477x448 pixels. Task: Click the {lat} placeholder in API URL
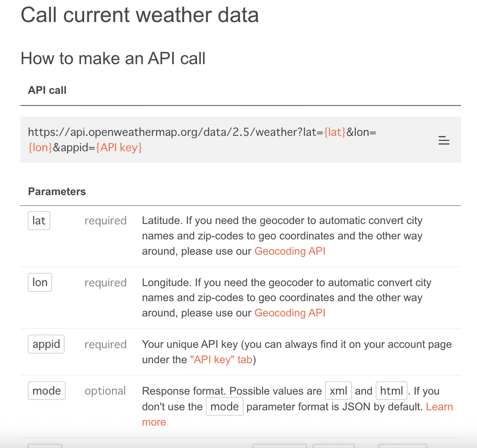[335, 132]
